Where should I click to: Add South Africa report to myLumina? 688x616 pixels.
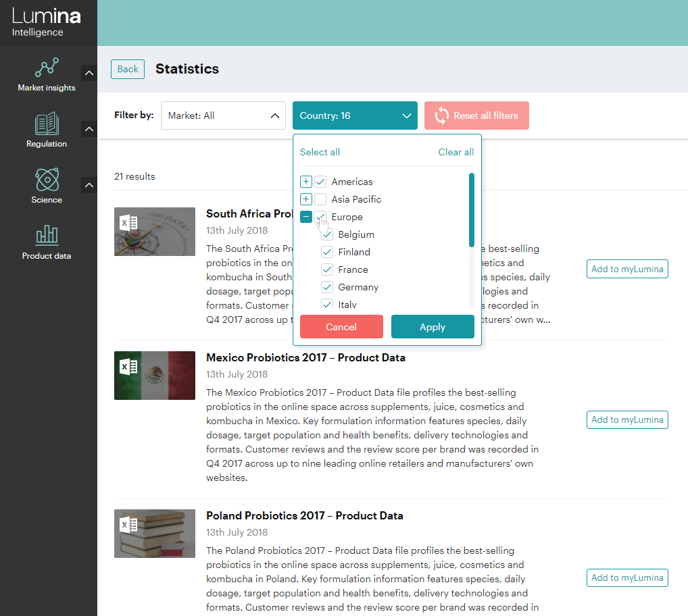pos(627,269)
